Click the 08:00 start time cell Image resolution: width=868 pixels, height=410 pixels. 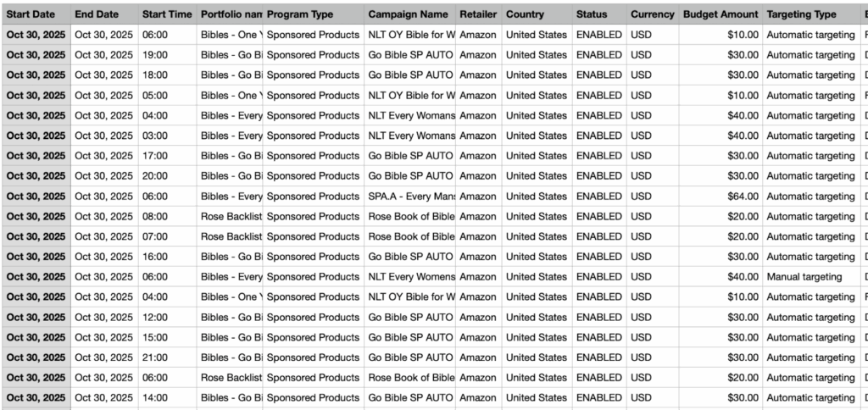point(155,217)
